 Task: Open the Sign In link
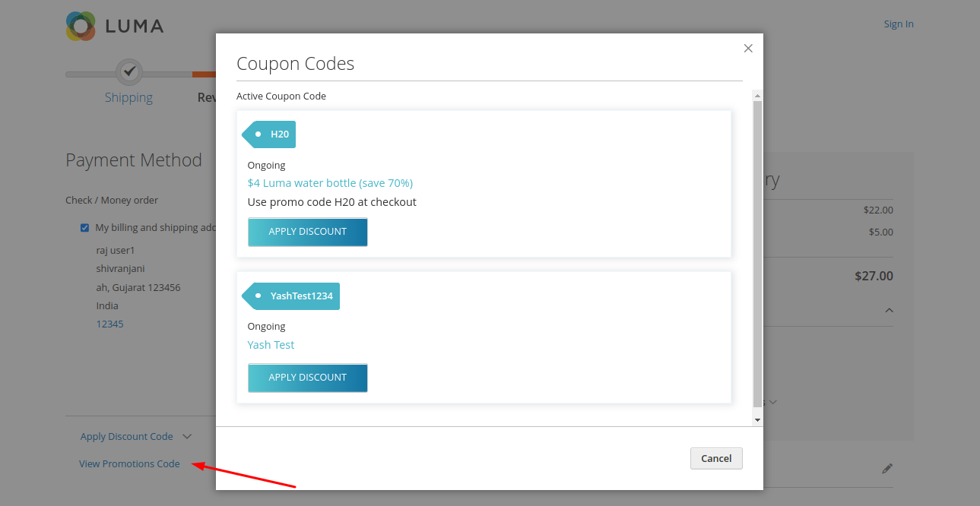pyautogui.click(x=898, y=24)
